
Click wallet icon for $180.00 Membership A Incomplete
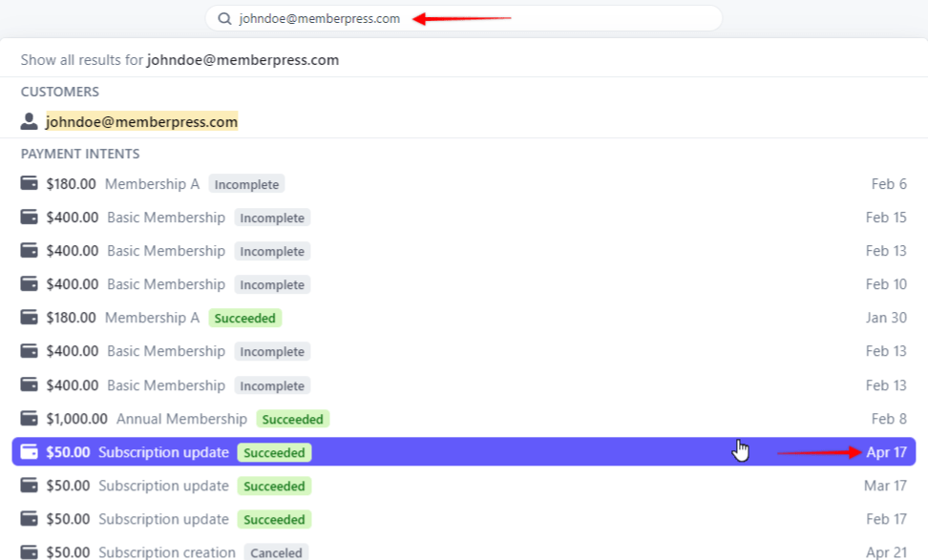point(29,183)
